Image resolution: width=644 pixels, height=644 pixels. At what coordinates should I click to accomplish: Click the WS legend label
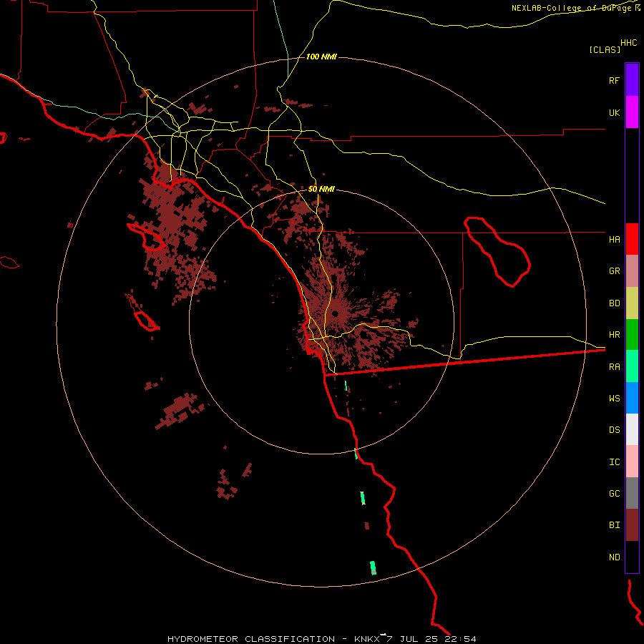click(614, 399)
